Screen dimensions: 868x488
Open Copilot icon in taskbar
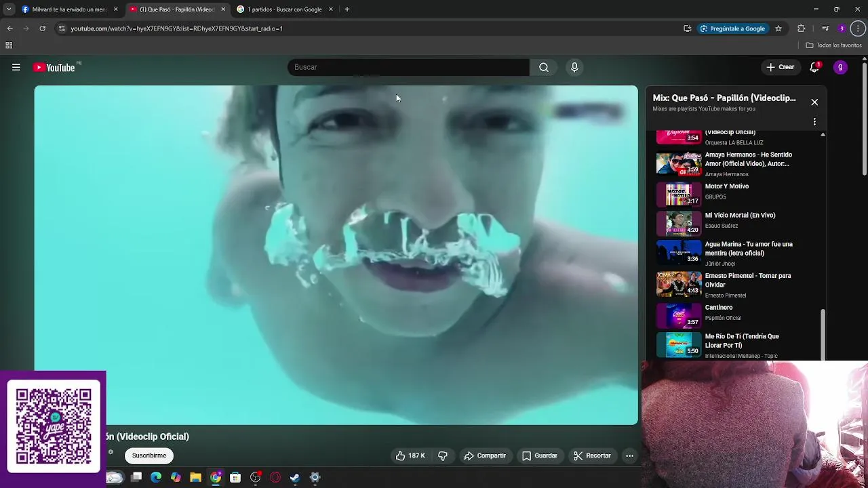176,477
